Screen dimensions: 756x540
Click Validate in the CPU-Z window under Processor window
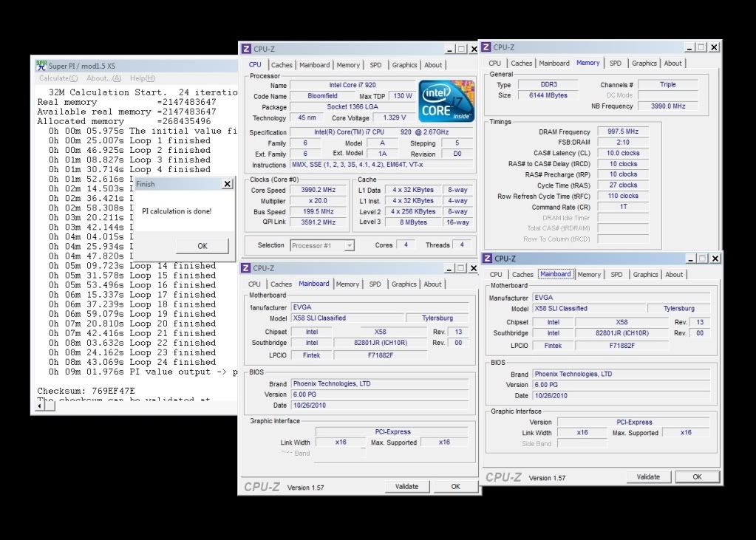click(407, 487)
